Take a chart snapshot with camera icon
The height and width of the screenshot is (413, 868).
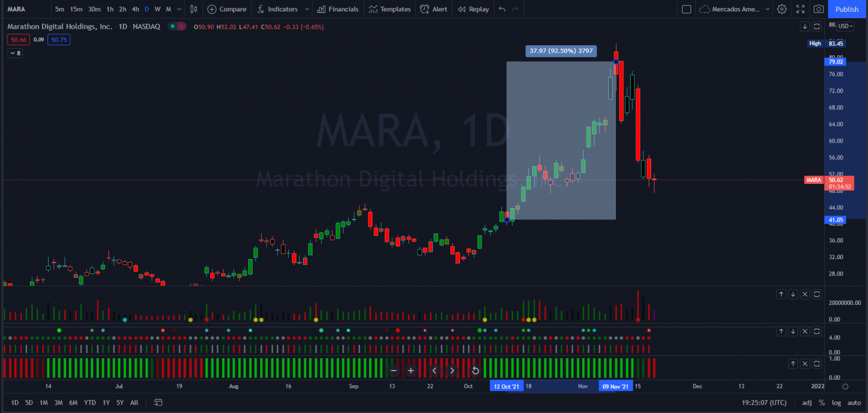point(818,9)
